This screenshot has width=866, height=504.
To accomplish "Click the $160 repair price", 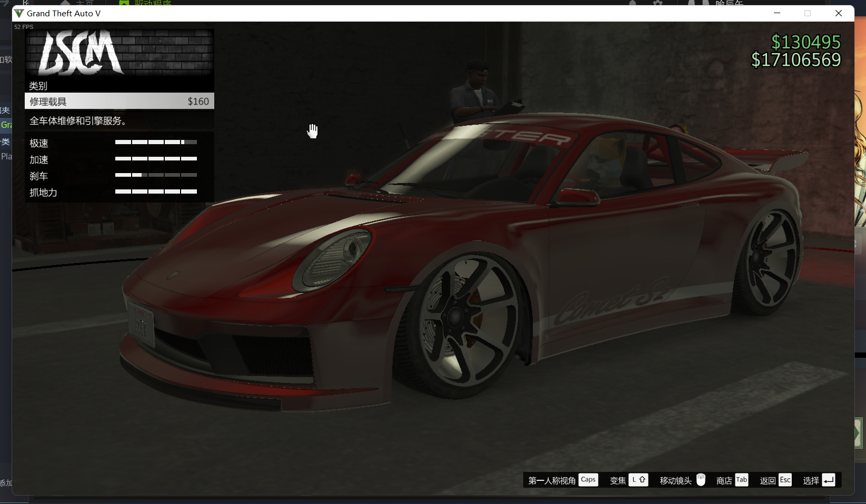I will coord(198,102).
